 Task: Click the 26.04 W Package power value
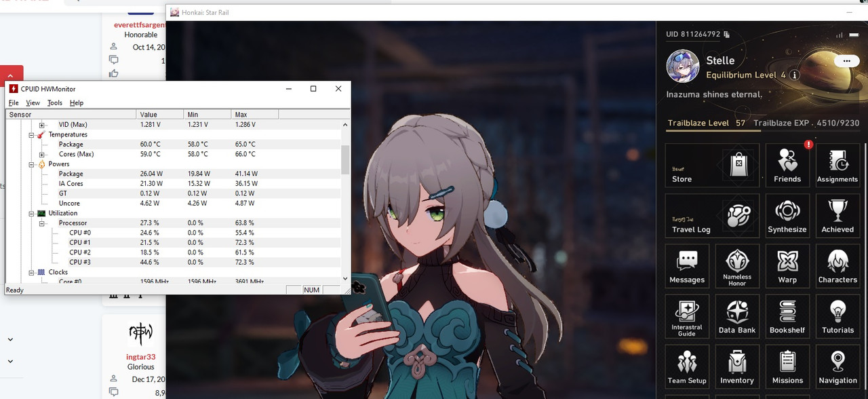[x=151, y=174]
